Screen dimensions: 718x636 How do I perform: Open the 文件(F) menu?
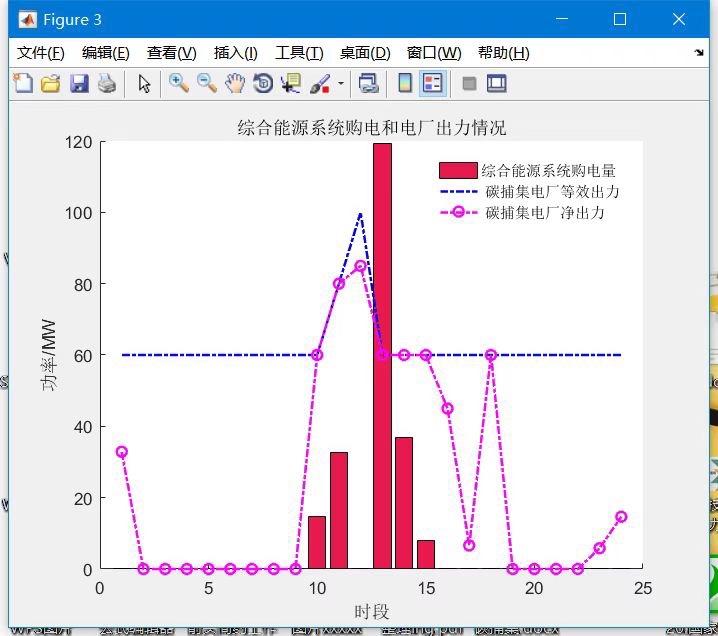40,53
